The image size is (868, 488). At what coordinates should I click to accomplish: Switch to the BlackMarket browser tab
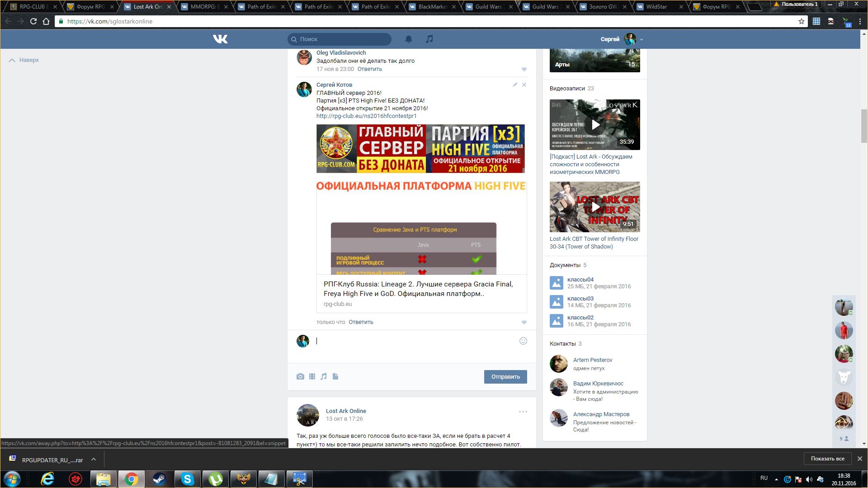[432, 7]
